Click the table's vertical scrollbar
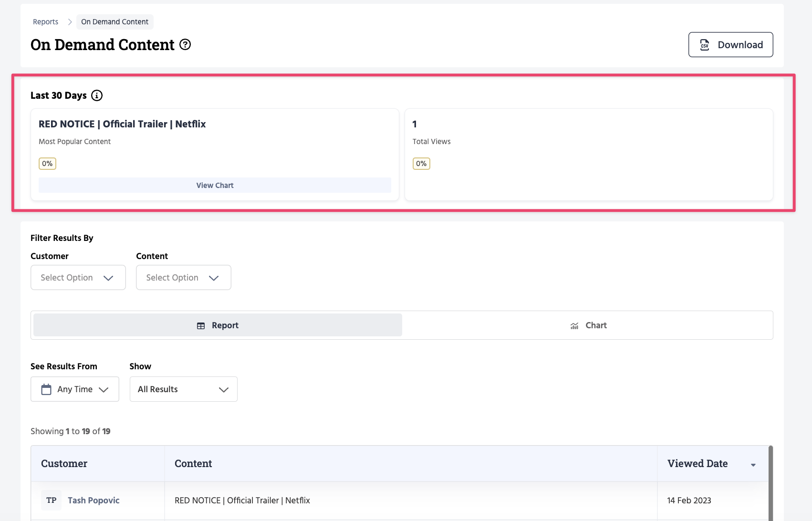This screenshot has width=812, height=521. [x=770, y=482]
